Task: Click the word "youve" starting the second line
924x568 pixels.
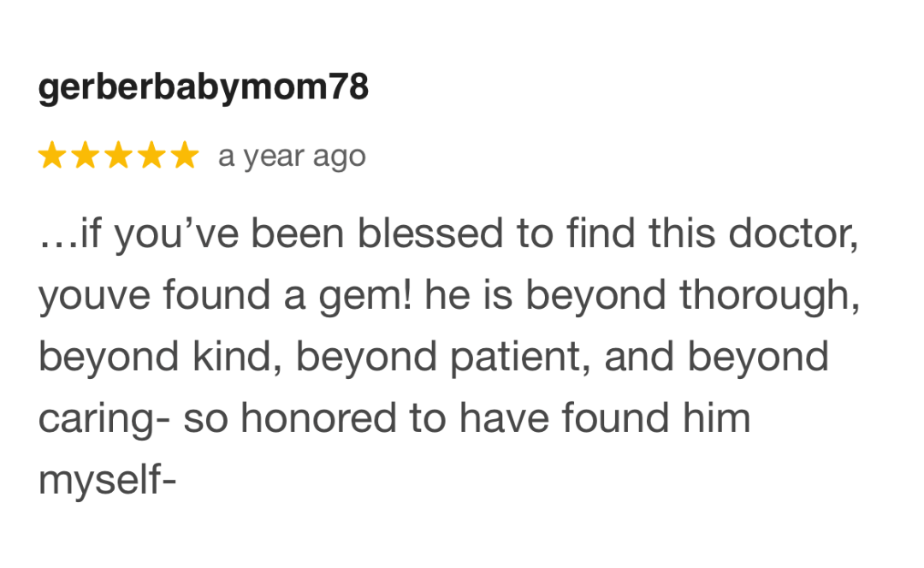Action: tap(93, 297)
